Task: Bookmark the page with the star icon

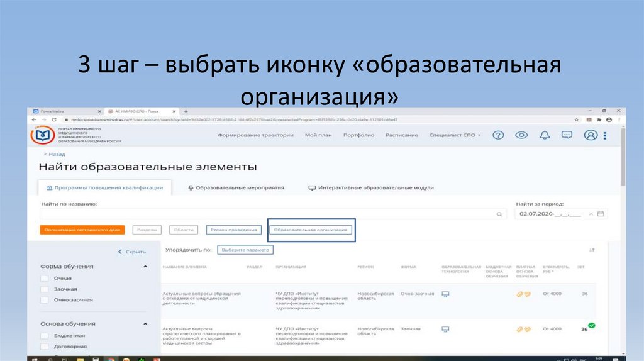Action: [x=576, y=119]
